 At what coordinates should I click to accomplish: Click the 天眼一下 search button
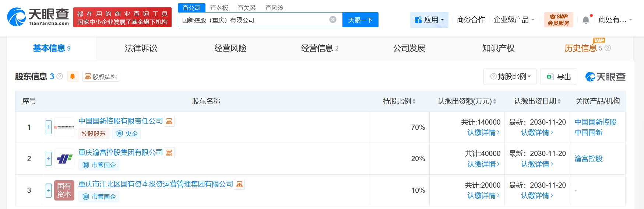coord(360,20)
